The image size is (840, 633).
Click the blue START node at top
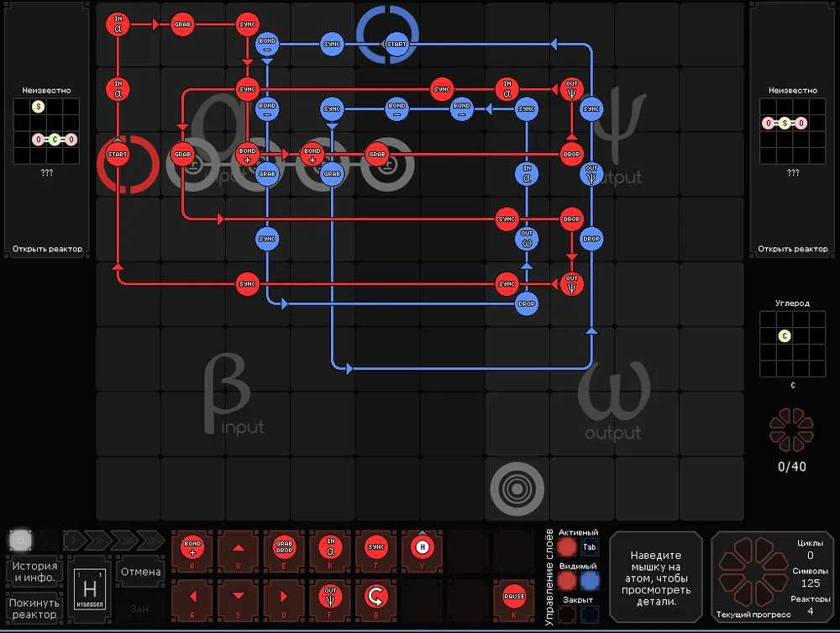[396, 45]
